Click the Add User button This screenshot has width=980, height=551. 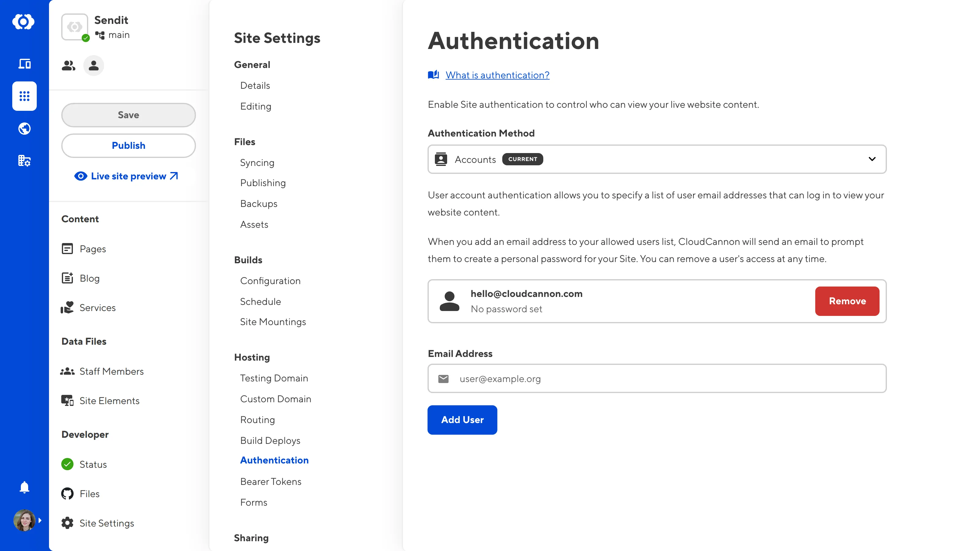[462, 420]
